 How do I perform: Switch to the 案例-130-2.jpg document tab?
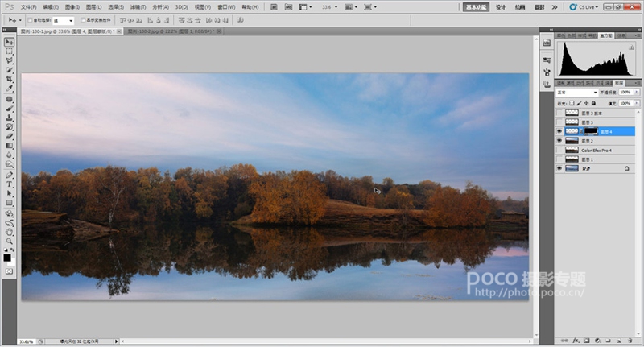click(x=174, y=31)
